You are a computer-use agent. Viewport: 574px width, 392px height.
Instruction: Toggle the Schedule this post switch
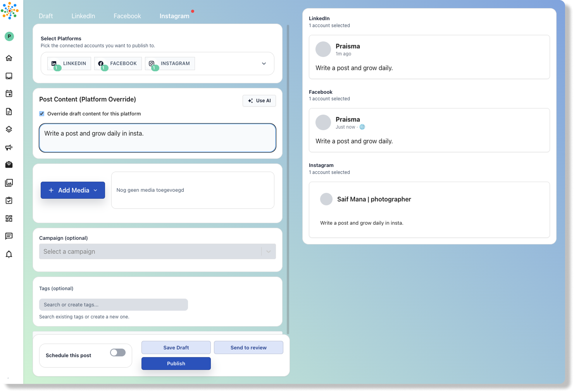[x=118, y=352]
